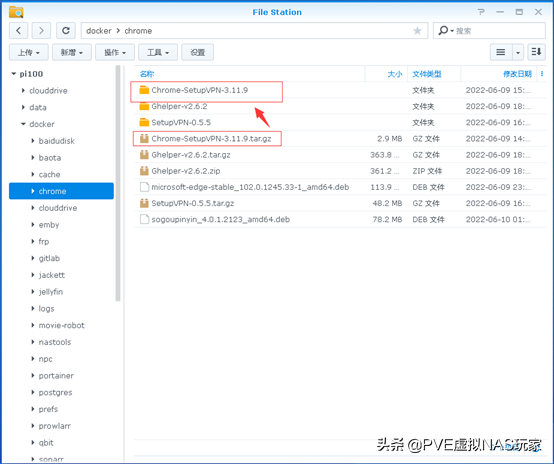The height and width of the screenshot is (464, 554).
Task: Go back with the left arrow button
Action: tap(18, 31)
